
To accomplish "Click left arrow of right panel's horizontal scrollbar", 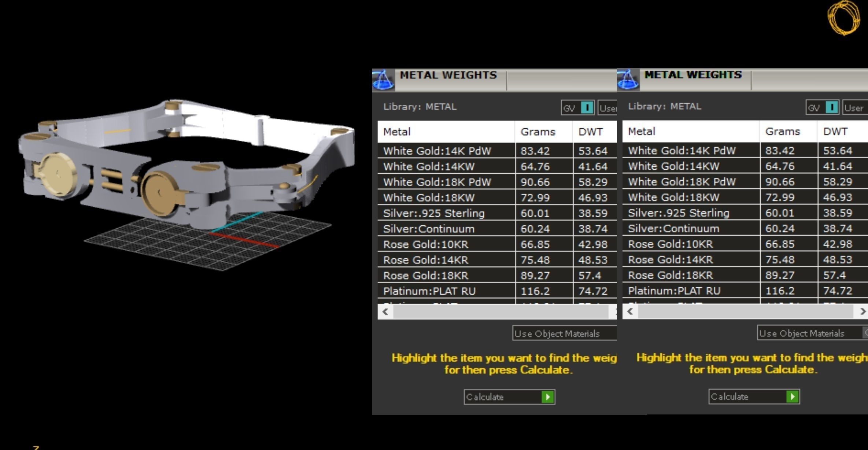I will click(630, 311).
